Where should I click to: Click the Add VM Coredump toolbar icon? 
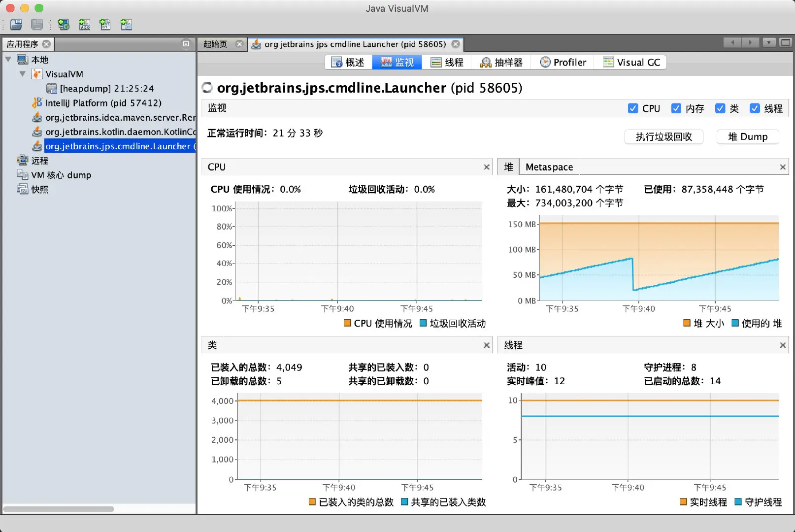(105, 24)
